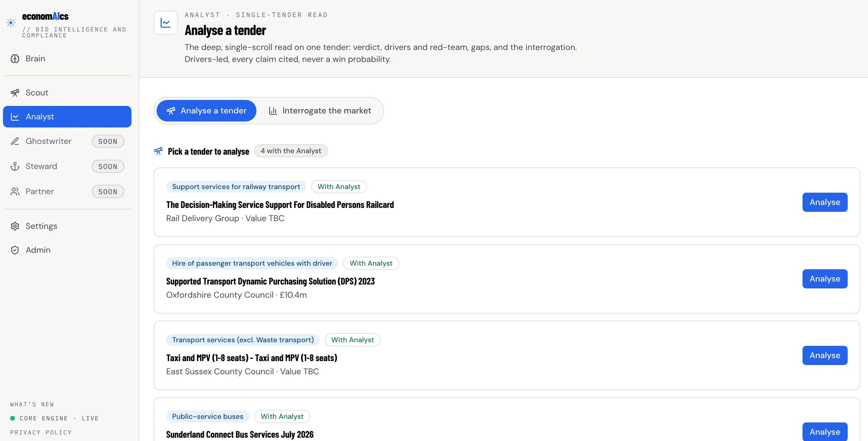868x441 pixels.
Task: Click the Analyst chart icon in sidebar
Action: (15, 117)
